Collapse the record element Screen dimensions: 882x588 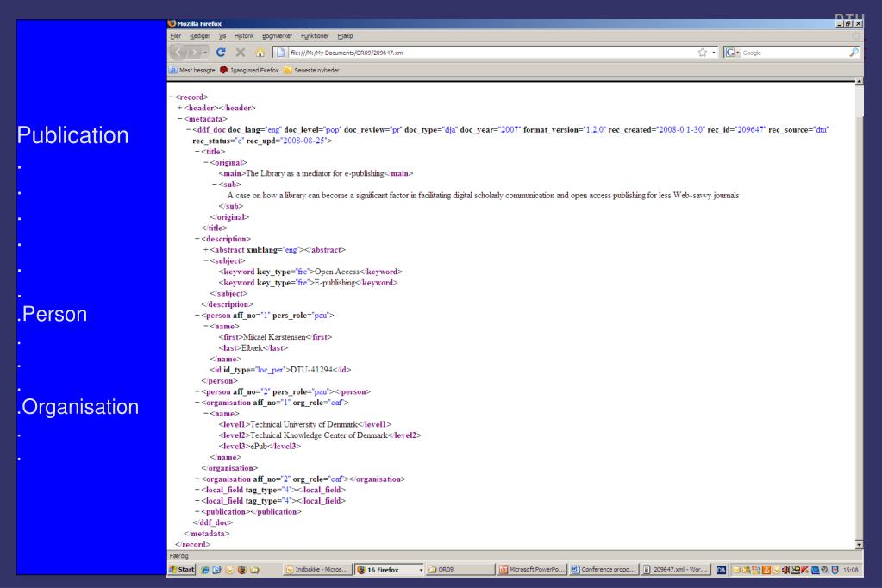click(171, 97)
